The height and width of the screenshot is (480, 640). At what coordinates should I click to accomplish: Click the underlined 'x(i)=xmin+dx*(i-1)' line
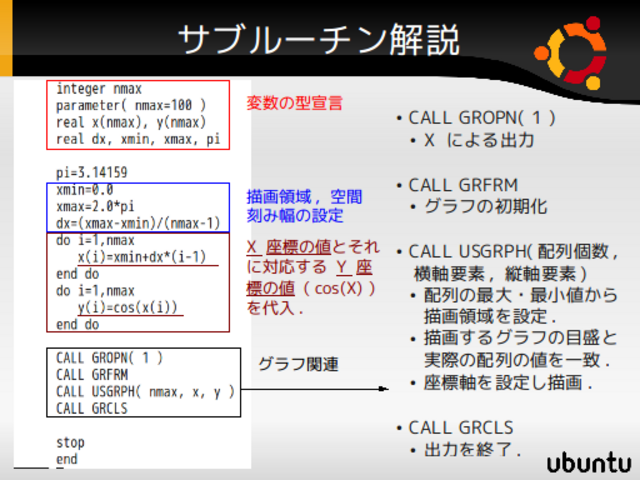(147, 257)
